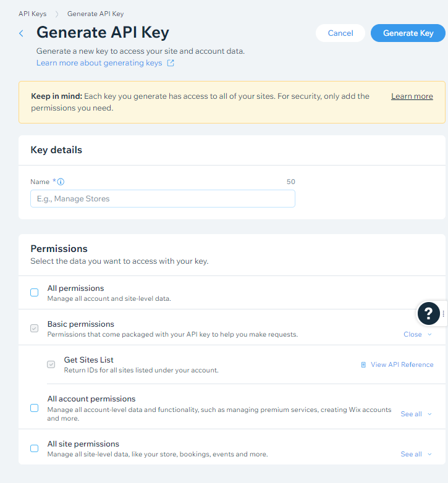Click the document icon beside View API Reference
This screenshot has width=448, height=483.
[x=363, y=364]
